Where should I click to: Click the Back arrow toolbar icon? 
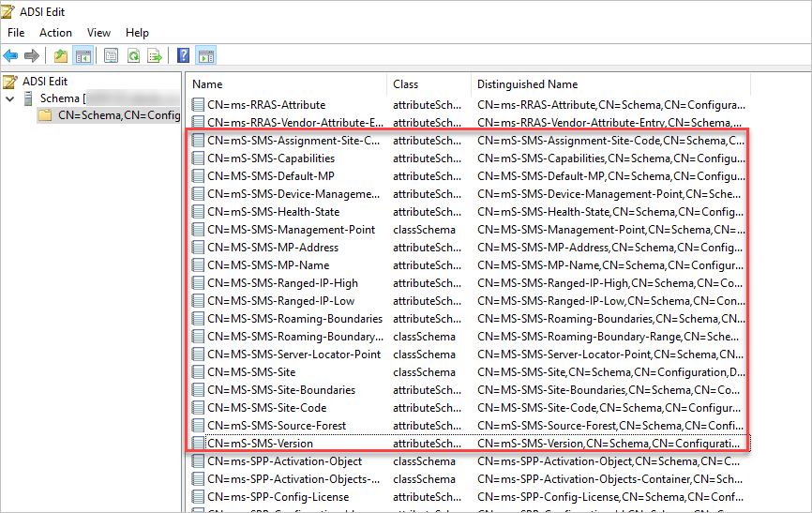[x=10, y=55]
